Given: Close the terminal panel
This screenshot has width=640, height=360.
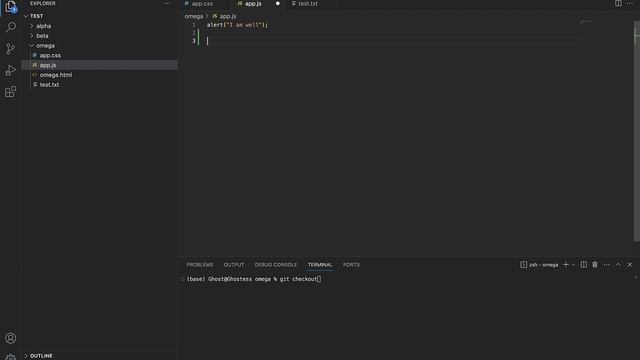Looking at the screenshot, I should coord(630,264).
